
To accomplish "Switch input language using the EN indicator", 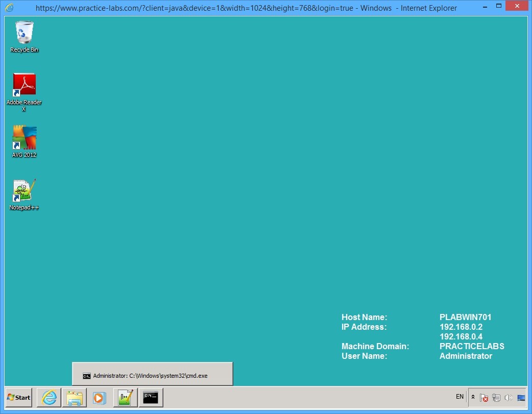I will (x=459, y=397).
